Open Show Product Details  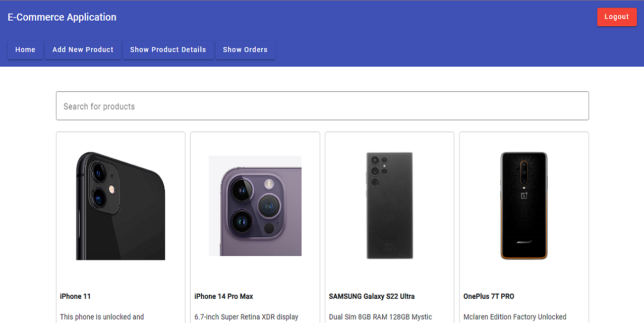pos(168,49)
